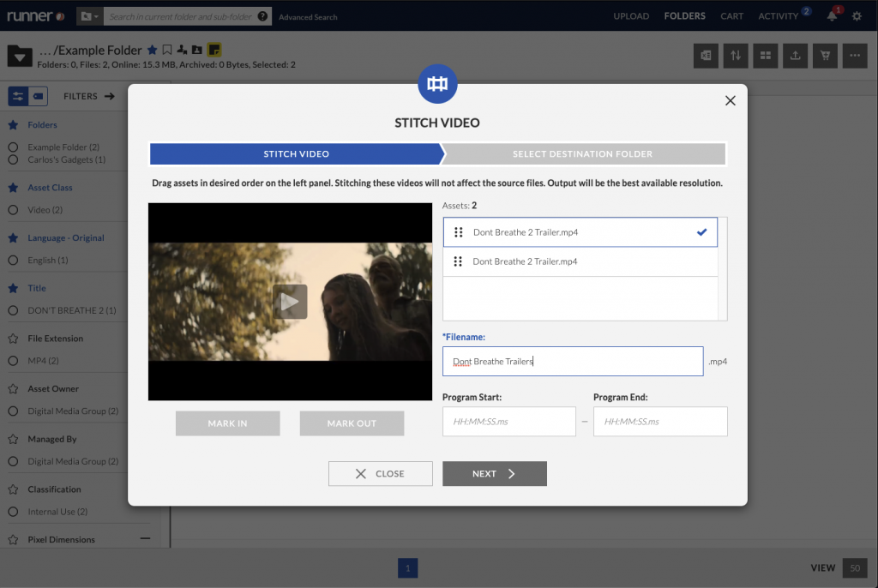The width and height of the screenshot is (878, 588).
Task: Click the user bookmark icon beside folder name
Action: coord(182,50)
